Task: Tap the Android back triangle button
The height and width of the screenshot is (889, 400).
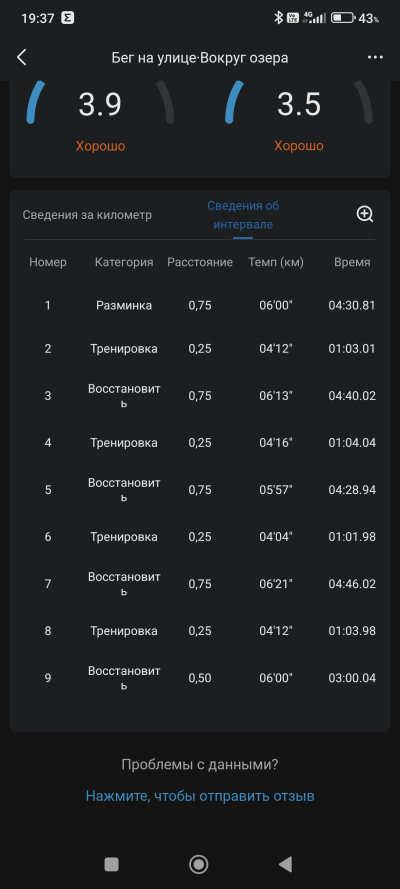Action: pyautogui.click(x=286, y=864)
